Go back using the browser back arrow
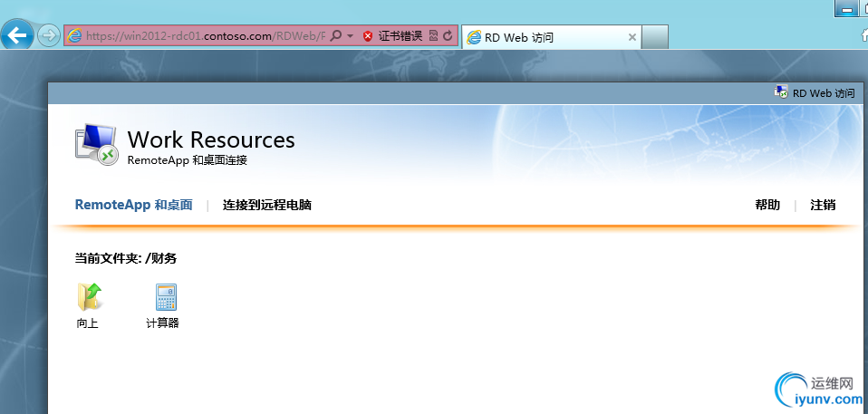The image size is (868, 414). pyautogui.click(x=16, y=36)
